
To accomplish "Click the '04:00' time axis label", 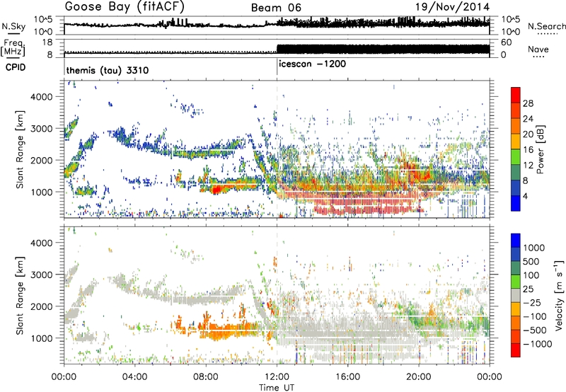I will [134, 377].
